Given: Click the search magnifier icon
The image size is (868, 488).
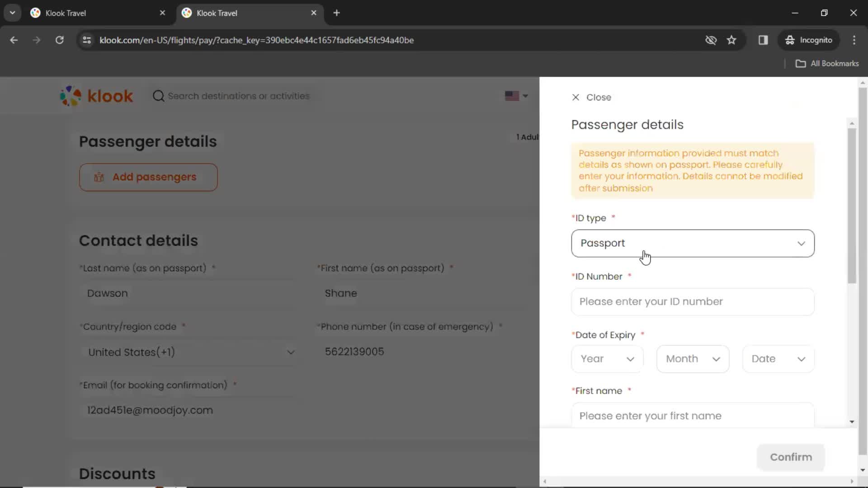Looking at the screenshot, I should click(x=159, y=96).
